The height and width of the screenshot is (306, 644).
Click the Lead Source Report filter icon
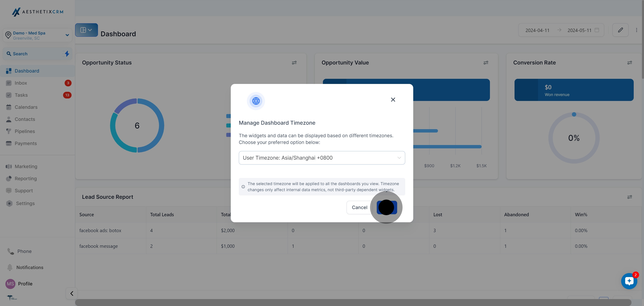(x=629, y=197)
